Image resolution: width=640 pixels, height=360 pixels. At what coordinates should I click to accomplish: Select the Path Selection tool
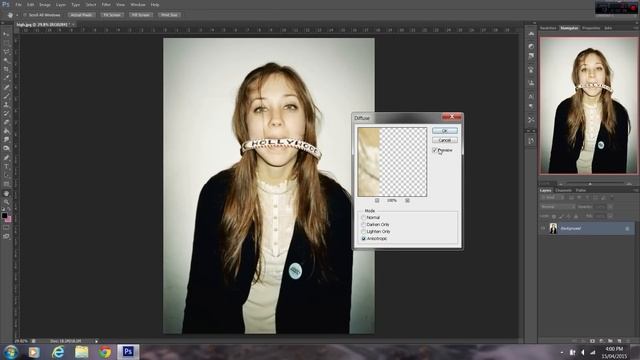pyautogui.click(x=6, y=175)
